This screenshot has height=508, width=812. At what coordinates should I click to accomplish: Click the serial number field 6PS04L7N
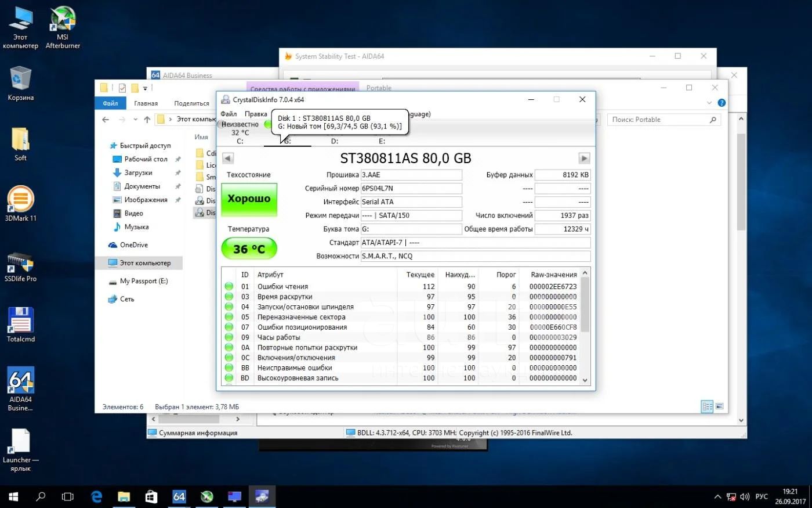pos(411,188)
